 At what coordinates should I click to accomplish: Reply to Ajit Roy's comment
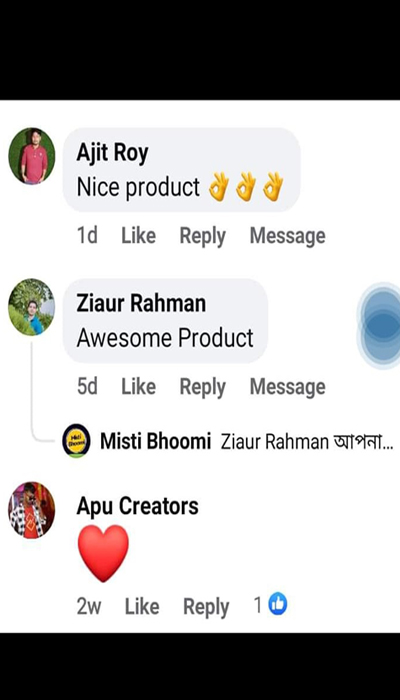tap(202, 236)
